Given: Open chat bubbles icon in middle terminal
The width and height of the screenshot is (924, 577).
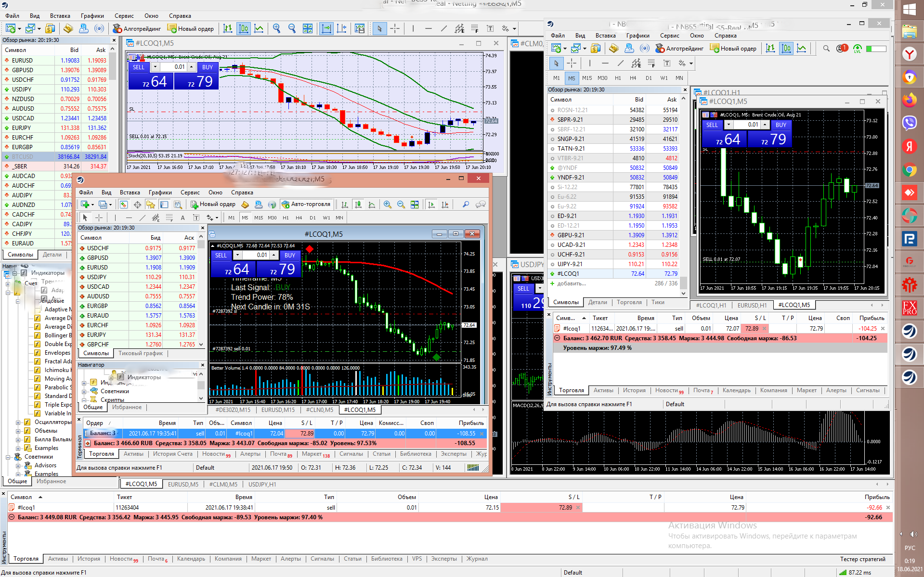Looking at the screenshot, I should (x=480, y=205).
